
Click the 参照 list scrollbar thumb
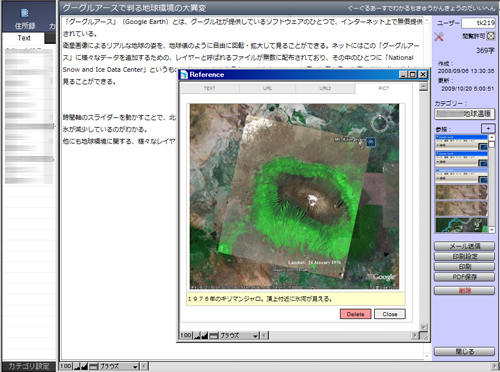click(x=492, y=145)
